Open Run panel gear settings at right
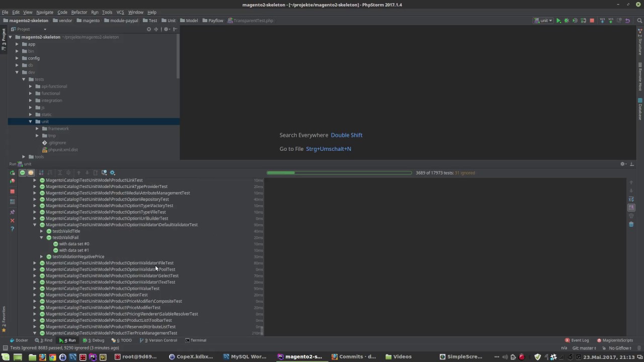Viewport: 644px width, 362px height. pos(623,164)
